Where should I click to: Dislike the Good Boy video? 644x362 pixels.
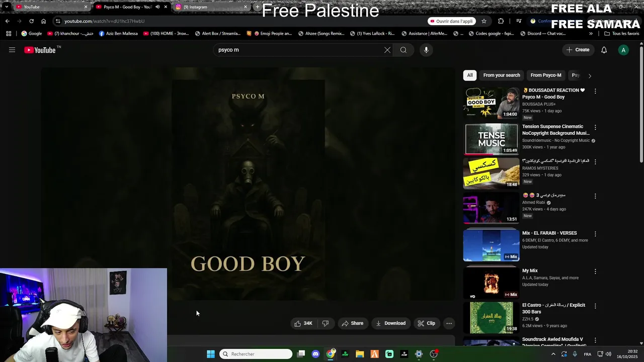326,323
